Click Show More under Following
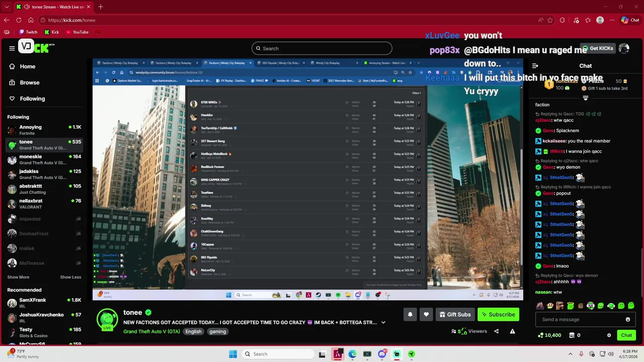Screen dimensions: 644x362 [18, 277]
